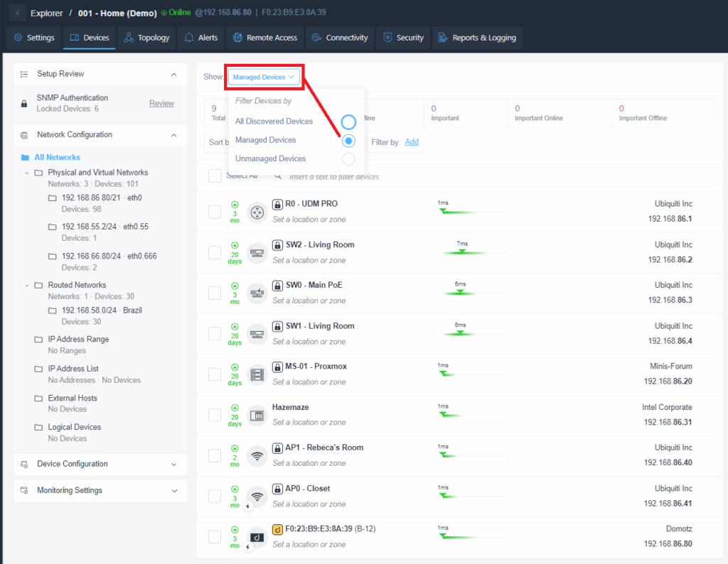Click the back arrow next to Explorer
This screenshot has width=728, height=564.
17,13
